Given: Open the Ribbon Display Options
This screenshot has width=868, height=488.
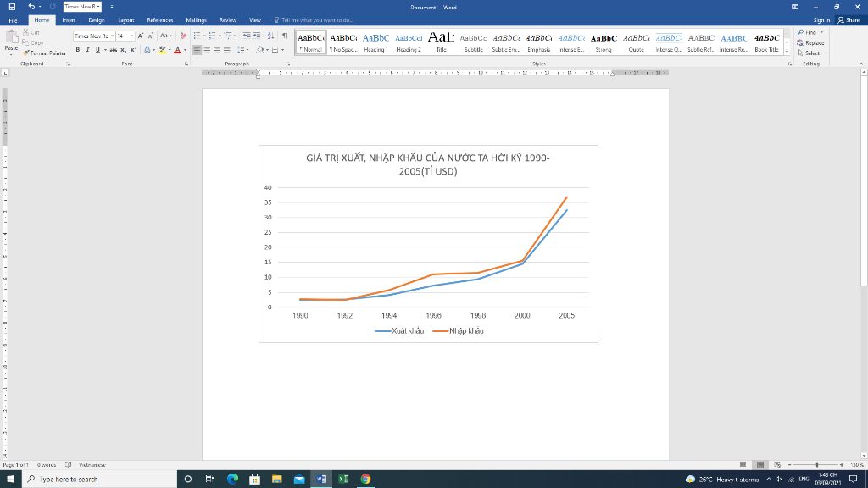Looking at the screenshot, I should (x=795, y=7).
